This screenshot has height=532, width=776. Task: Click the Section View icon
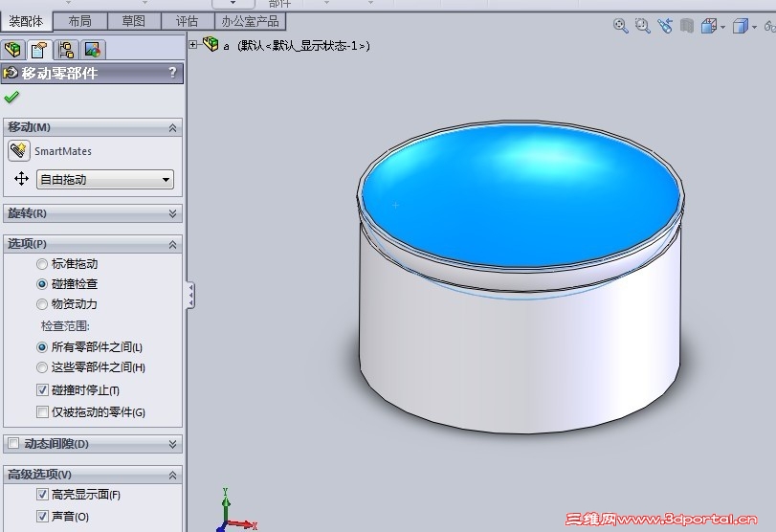686,25
